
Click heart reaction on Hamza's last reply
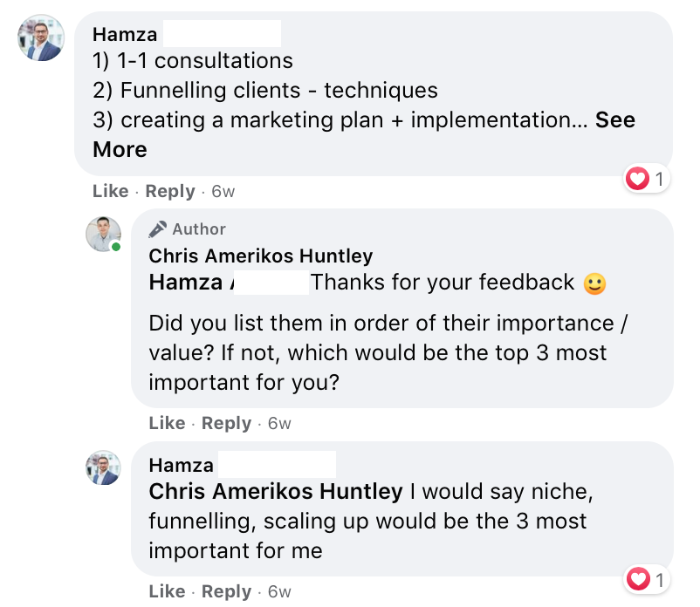coord(638,579)
